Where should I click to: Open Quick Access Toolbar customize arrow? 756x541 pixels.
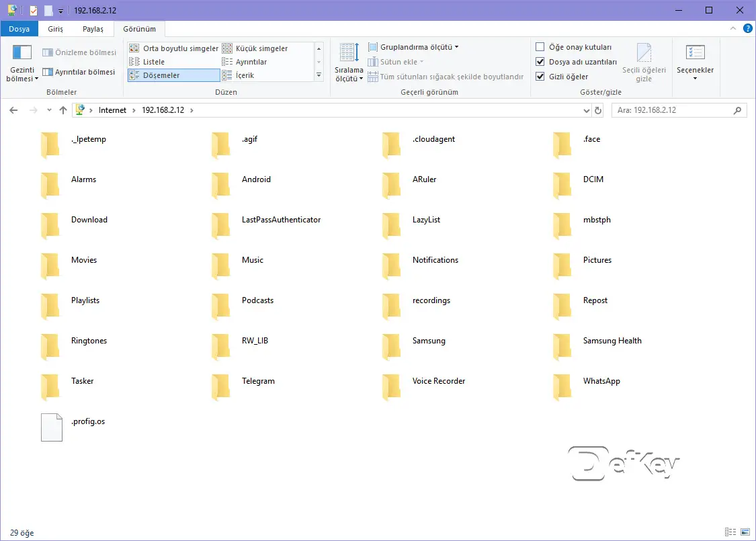[x=60, y=11]
